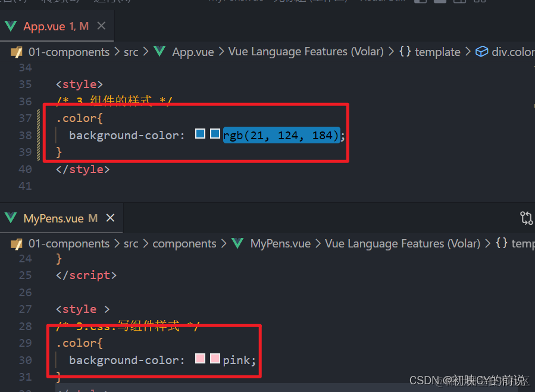Click the cube icon beside div.color
The image size is (535, 392).
482,52
